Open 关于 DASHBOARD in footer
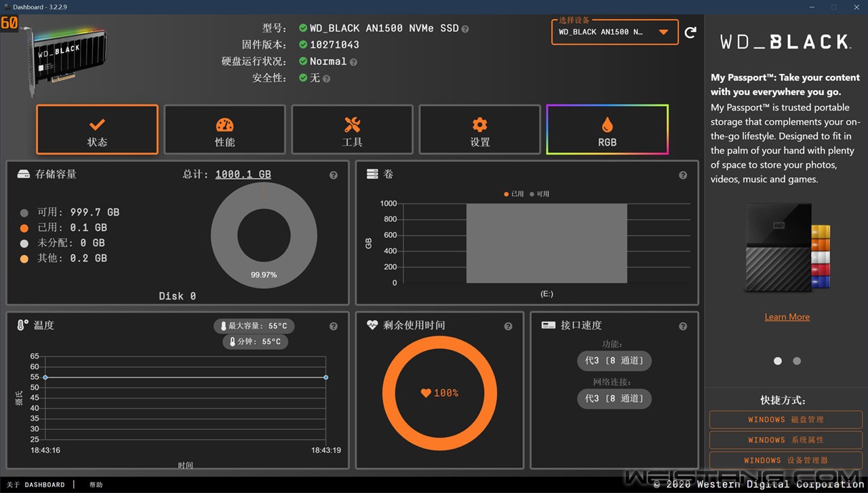868x493 pixels. click(x=35, y=485)
